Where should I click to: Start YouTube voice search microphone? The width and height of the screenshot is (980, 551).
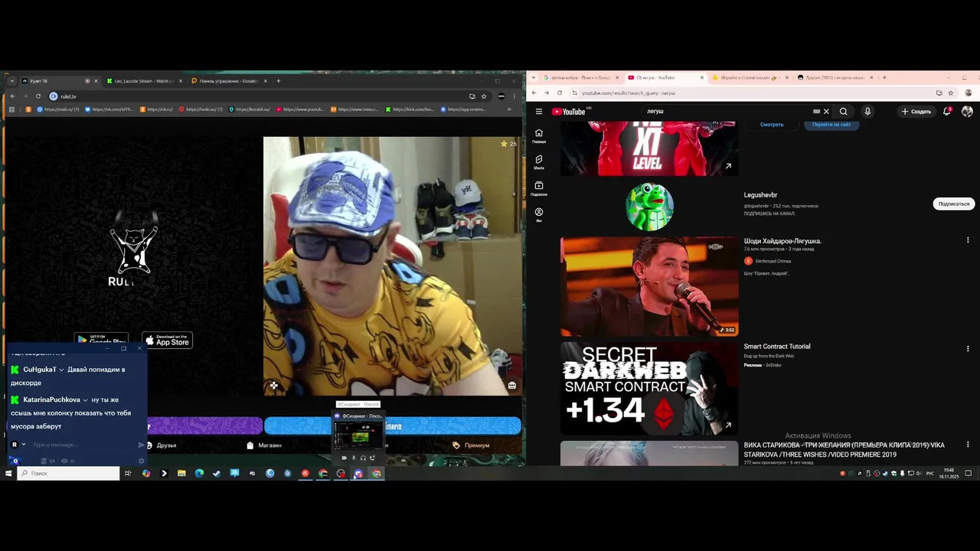(x=867, y=112)
